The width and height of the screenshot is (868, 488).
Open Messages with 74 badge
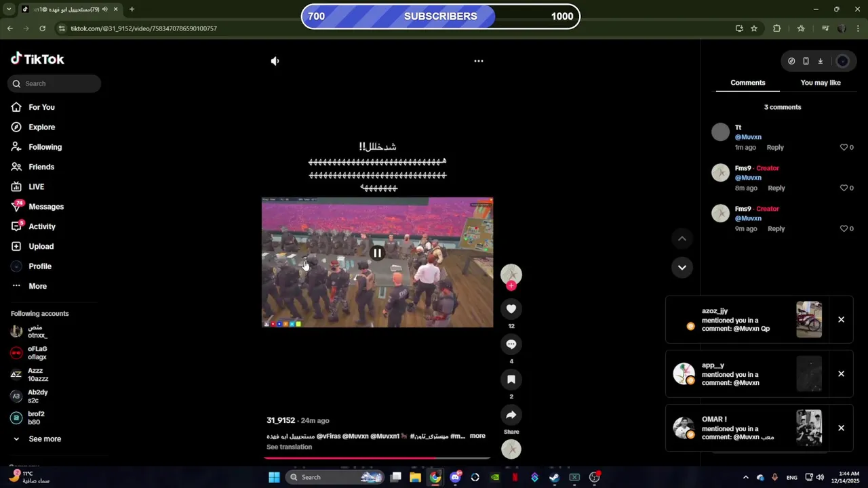46,207
